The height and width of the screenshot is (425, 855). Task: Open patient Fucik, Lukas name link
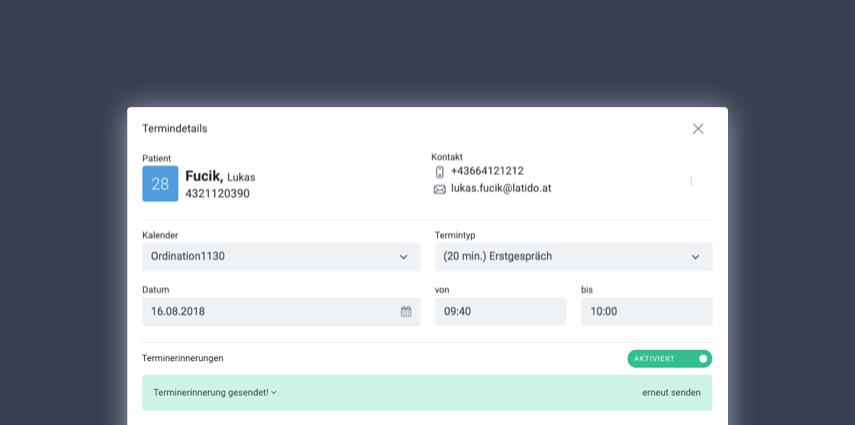pyautogui.click(x=220, y=177)
